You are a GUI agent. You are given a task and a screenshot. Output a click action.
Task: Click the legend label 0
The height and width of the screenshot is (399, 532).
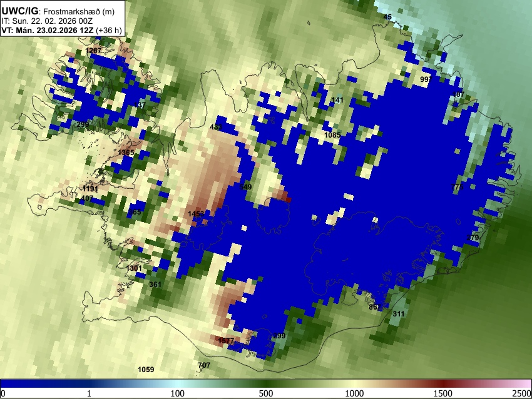(x=3, y=393)
